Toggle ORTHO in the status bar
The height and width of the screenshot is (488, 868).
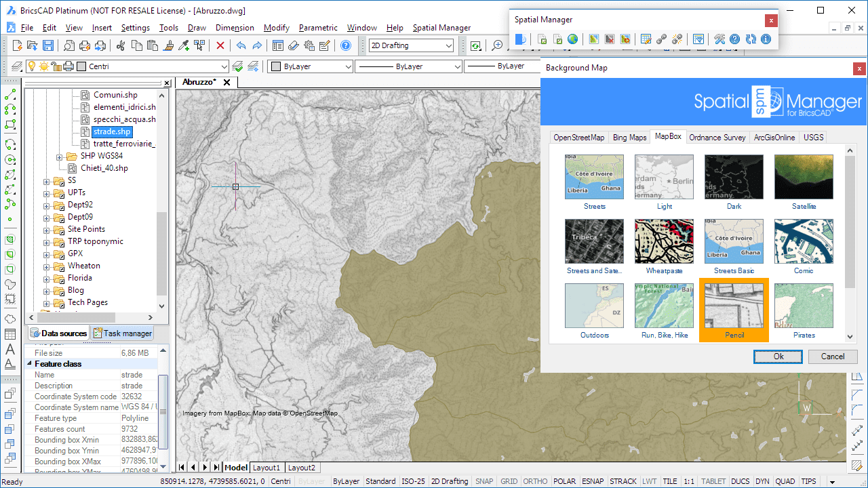point(536,481)
